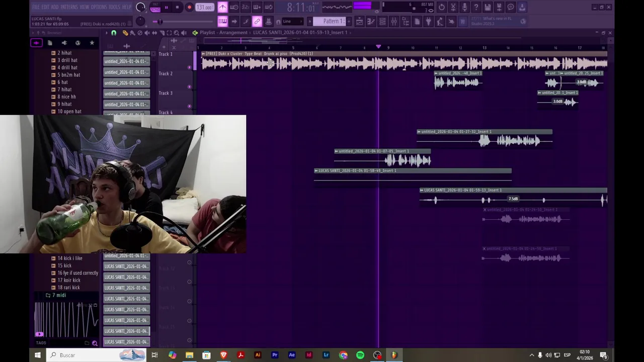
Task: Click the Buscar taskbar search box
Action: pos(97,355)
